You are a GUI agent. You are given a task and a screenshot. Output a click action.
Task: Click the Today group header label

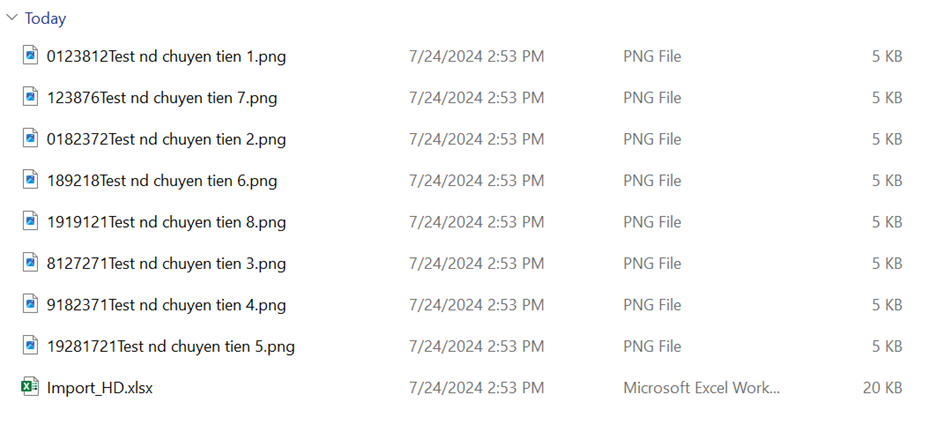click(45, 18)
